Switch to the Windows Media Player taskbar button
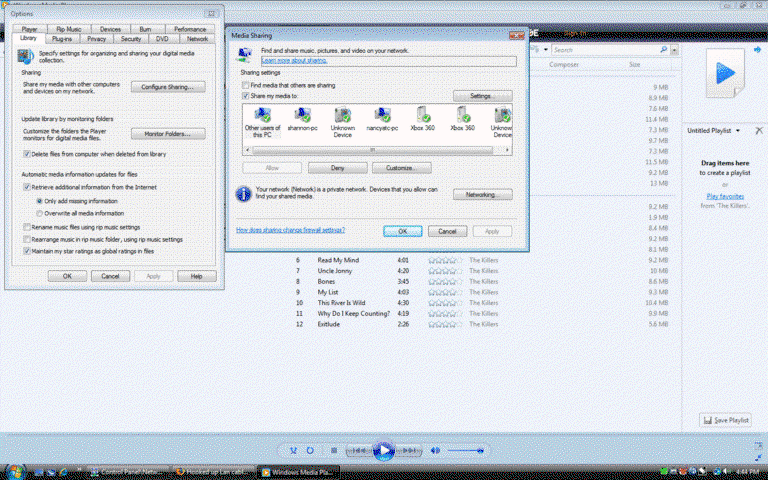The image size is (768, 480). tap(298, 472)
